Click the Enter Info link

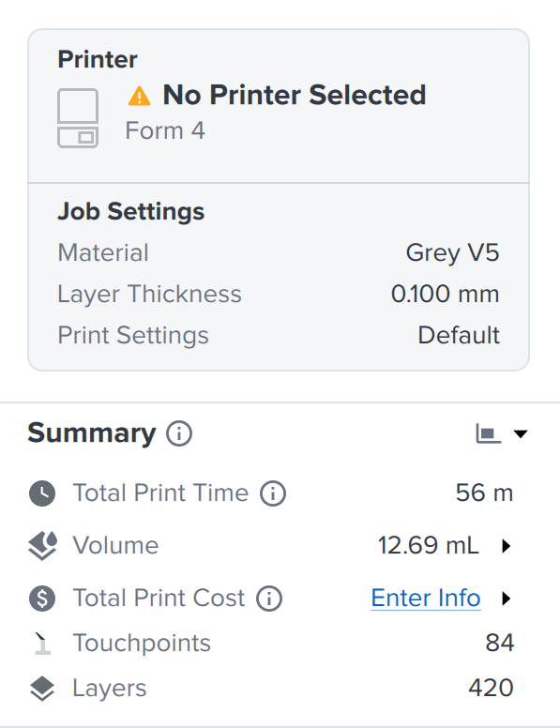[x=425, y=598]
